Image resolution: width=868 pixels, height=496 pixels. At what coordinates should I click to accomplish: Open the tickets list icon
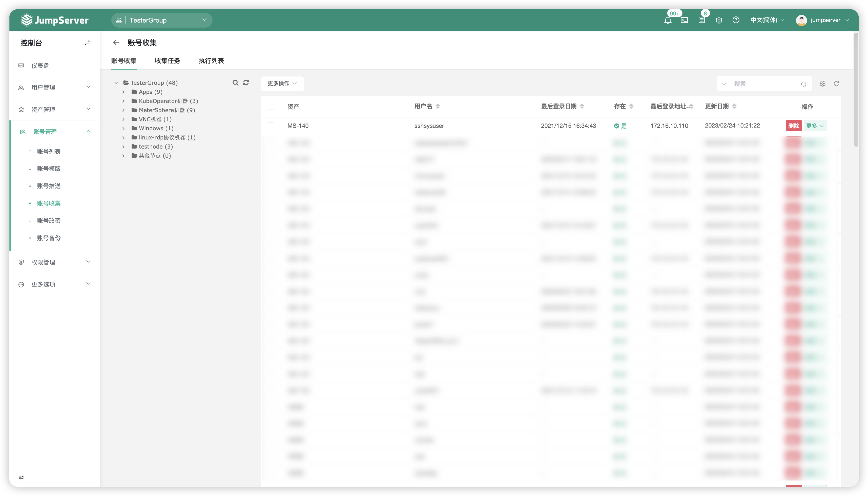point(702,20)
